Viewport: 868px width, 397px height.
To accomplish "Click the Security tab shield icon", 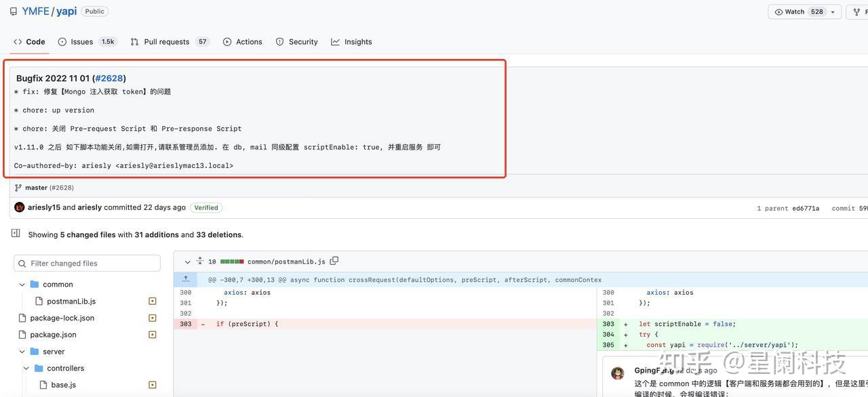I will coord(280,42).
